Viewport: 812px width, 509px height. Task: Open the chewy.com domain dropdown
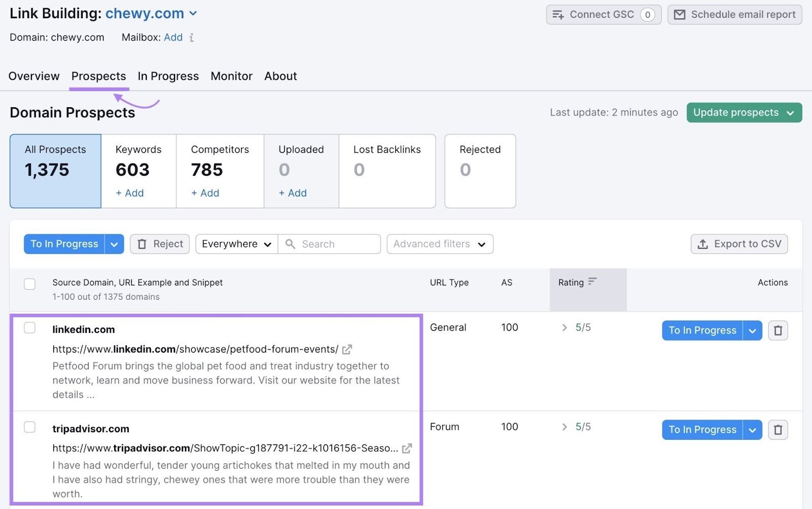[193, 14]
